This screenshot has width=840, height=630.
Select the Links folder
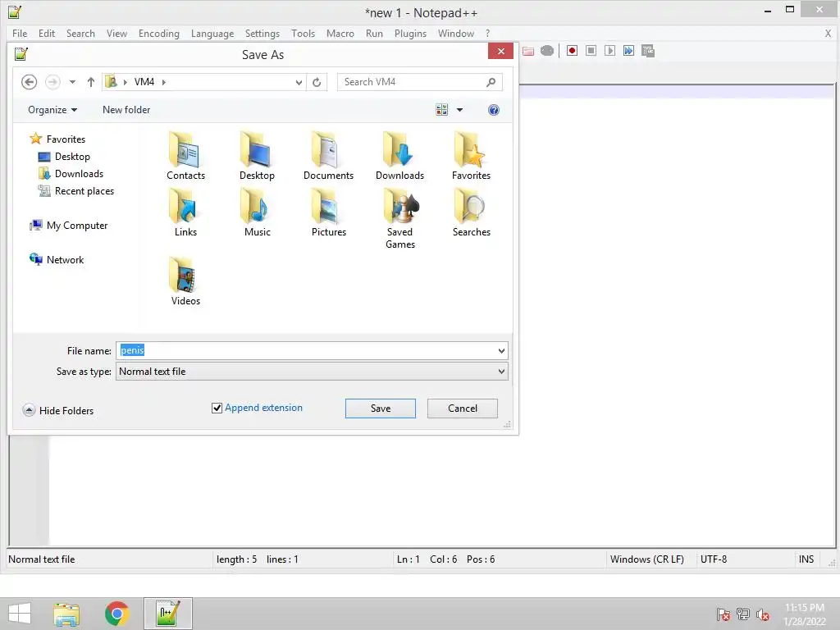(185, 212)
